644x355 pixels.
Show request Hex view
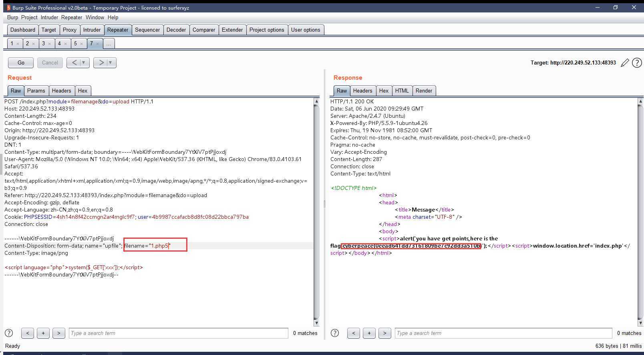(x=83, y=91)
